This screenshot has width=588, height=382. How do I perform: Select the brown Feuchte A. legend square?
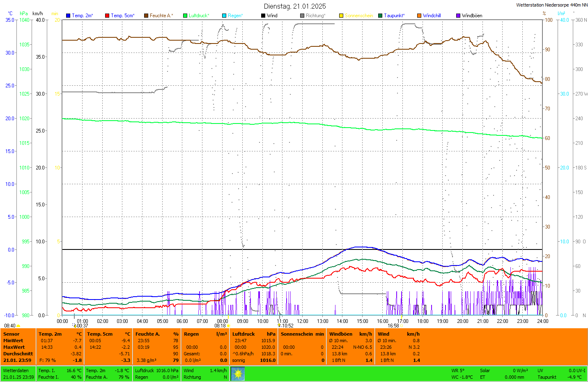point(146,16)
